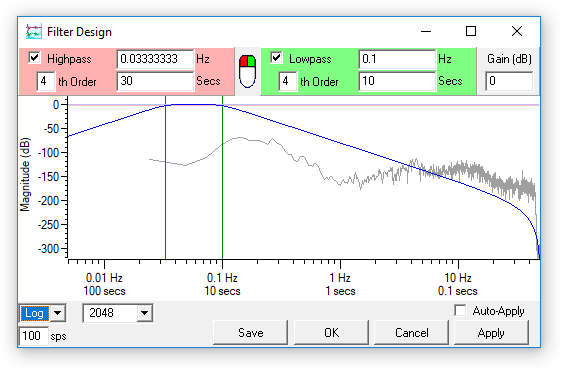Click the mouse-button hint icon between filters
The height and width of the screenshot is (370, 562).
click(x=247, y=71)
